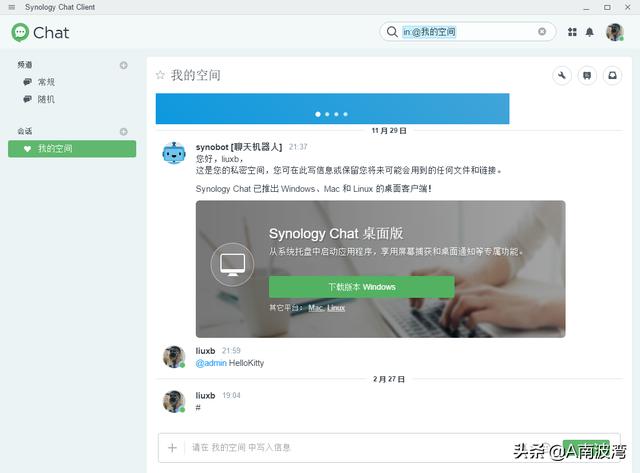The width and height of the screenshot is (640, 473).
Task: Open the inbox tray icon at the far right
Action: [612, 76]
